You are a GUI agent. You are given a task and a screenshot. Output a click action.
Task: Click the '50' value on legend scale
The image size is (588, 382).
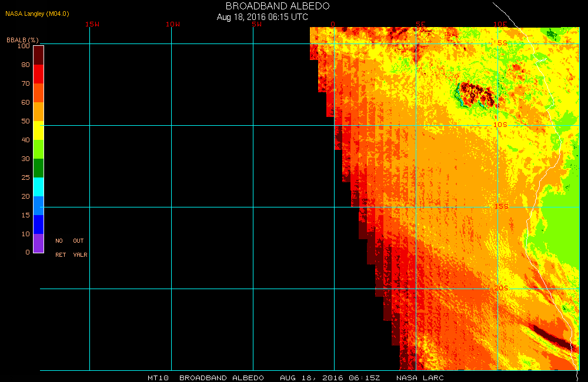[25, 120]
